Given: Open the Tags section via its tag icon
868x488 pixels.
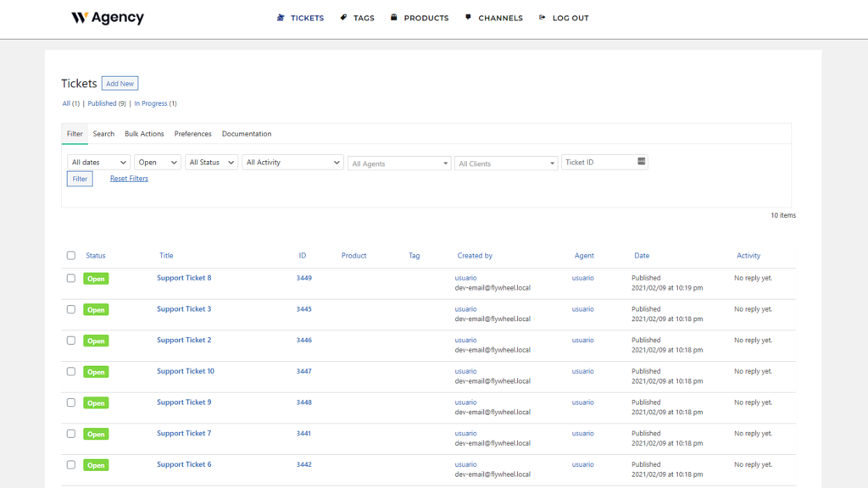Looking at the screenshot, I should 342,18.
